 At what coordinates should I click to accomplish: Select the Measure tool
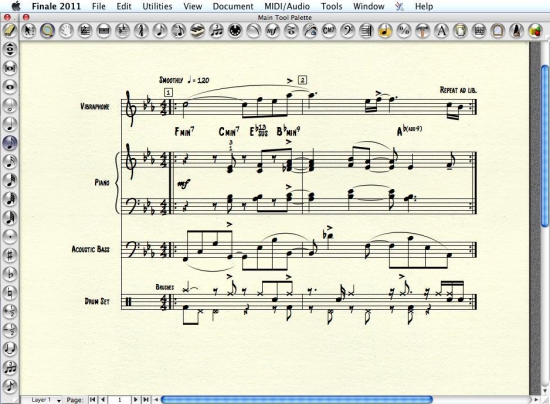(x=104, y=31)
